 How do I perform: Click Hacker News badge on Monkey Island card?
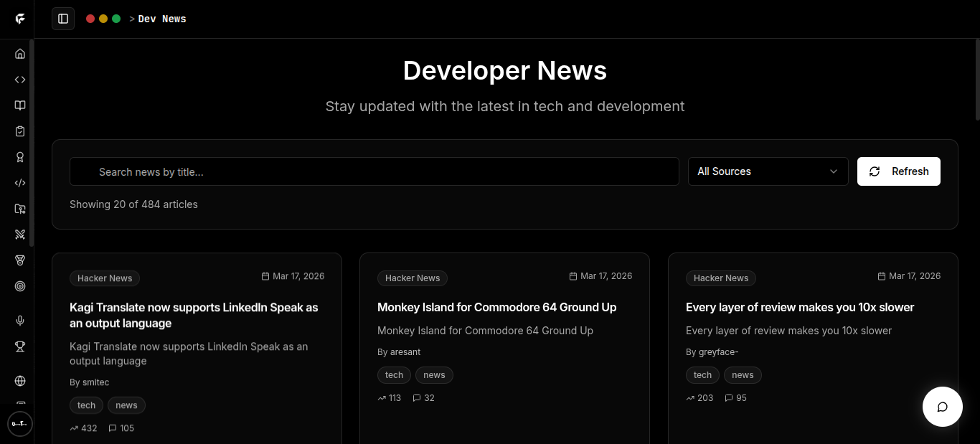click(x=413, y=278)
